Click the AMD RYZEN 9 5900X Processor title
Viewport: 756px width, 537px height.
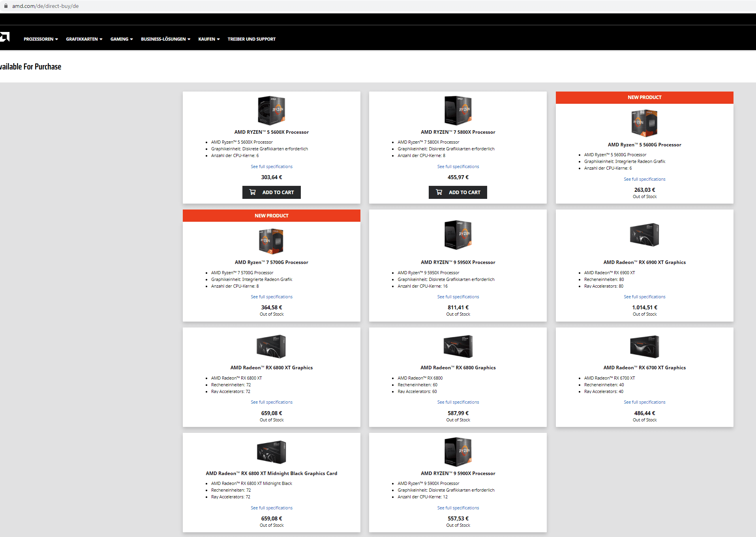[x=458, y=473]
